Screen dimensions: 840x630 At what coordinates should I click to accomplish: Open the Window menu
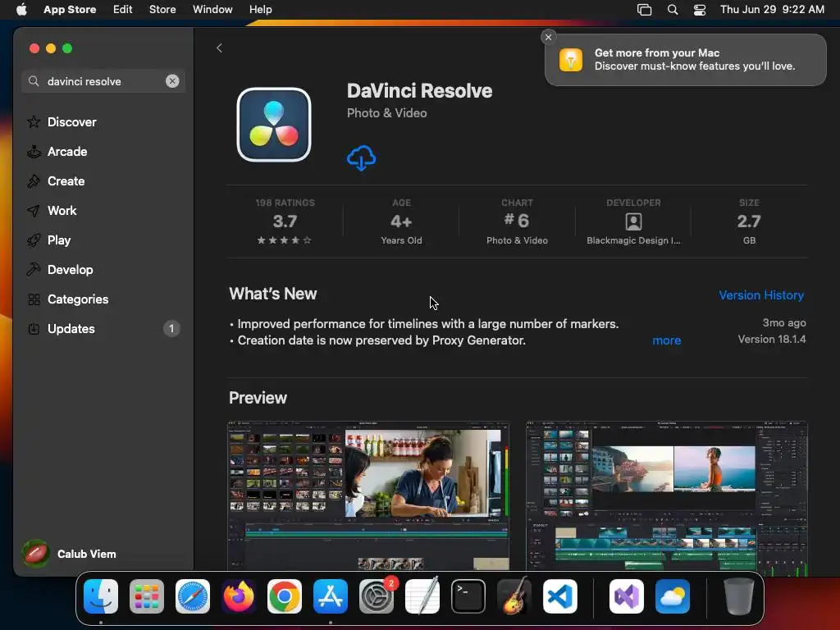tap(212, 9)
